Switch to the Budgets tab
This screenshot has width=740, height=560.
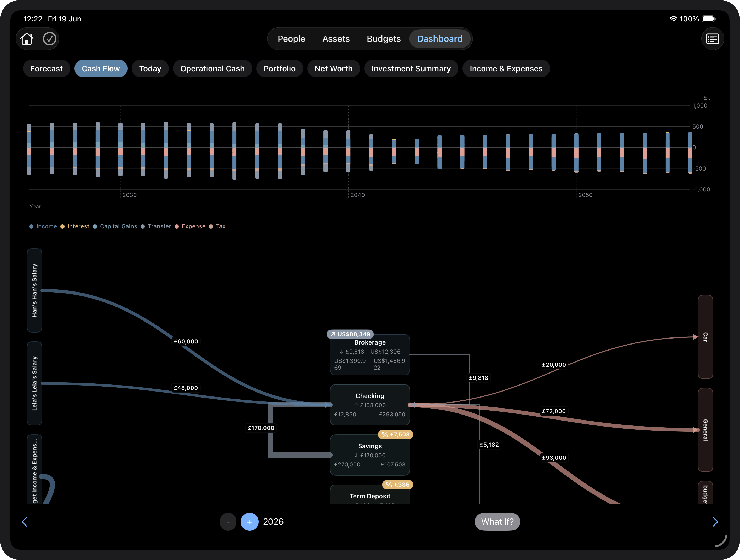(384, 39)
